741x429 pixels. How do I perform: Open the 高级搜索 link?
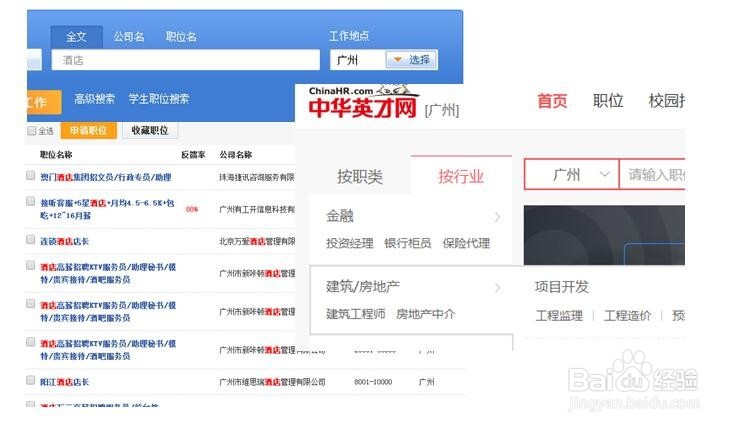click(x=95, y=99)
